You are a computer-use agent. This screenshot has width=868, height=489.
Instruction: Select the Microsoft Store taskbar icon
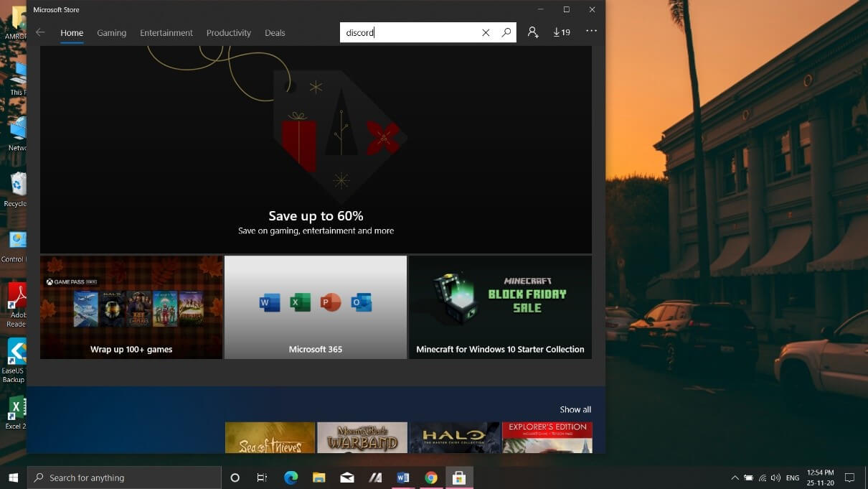459,478
